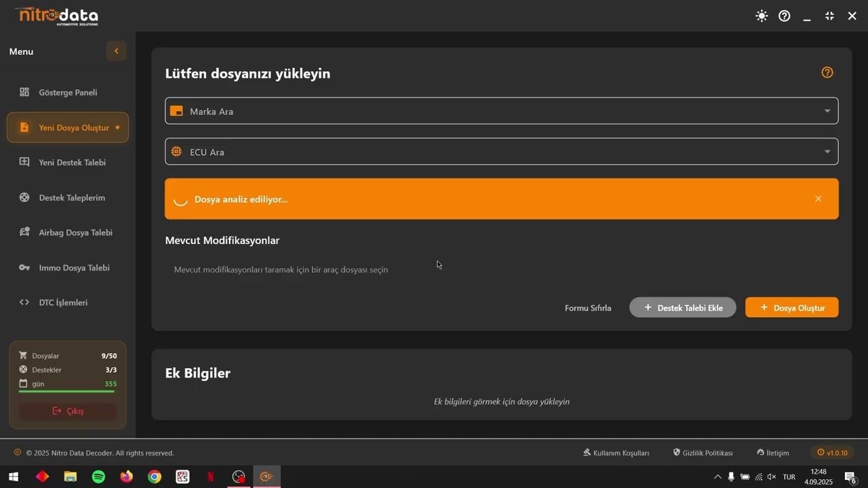This screenshot has width=868, height=488.
Task: Click the green days remaining progress bar
Action: tap(66, 392)
